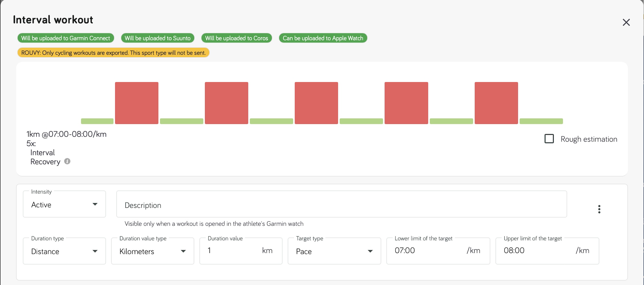Click the Upper limit of the target field
Image resolution: width=644 pixels, height=285 pixels.
(x=547, y=251)
